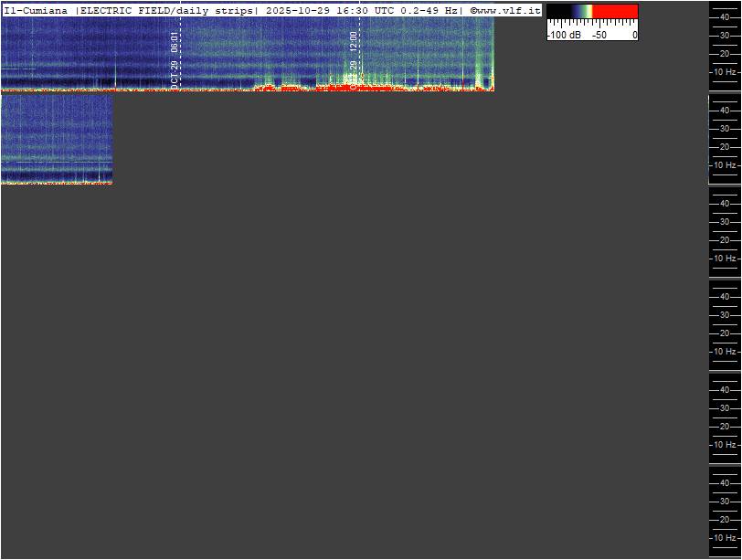Select the OCT-29 06:01 dashed time marker

(x=178, y=55)
